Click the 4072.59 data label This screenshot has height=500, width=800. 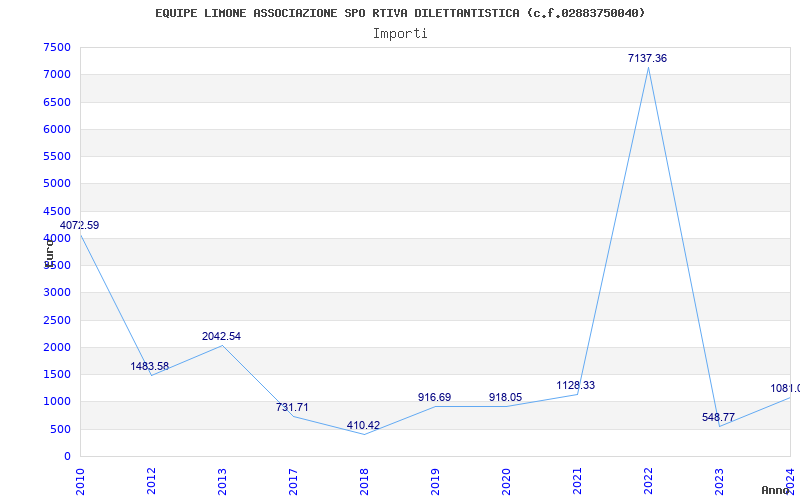tap(79, 225)
